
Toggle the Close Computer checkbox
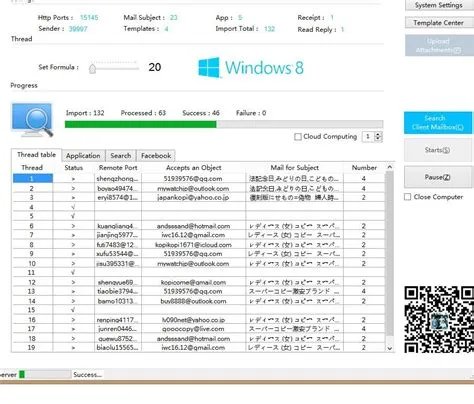tap(407, 197)
